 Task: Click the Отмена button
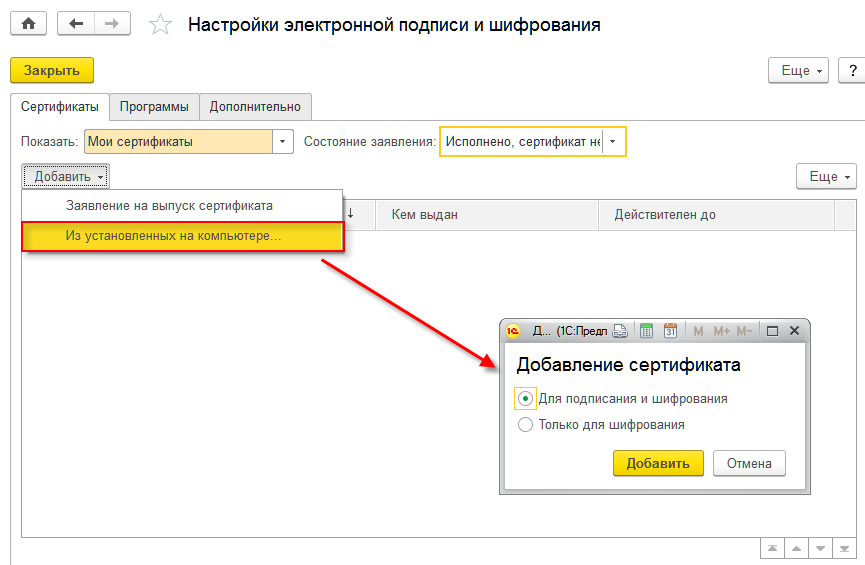tap(749, 463)
